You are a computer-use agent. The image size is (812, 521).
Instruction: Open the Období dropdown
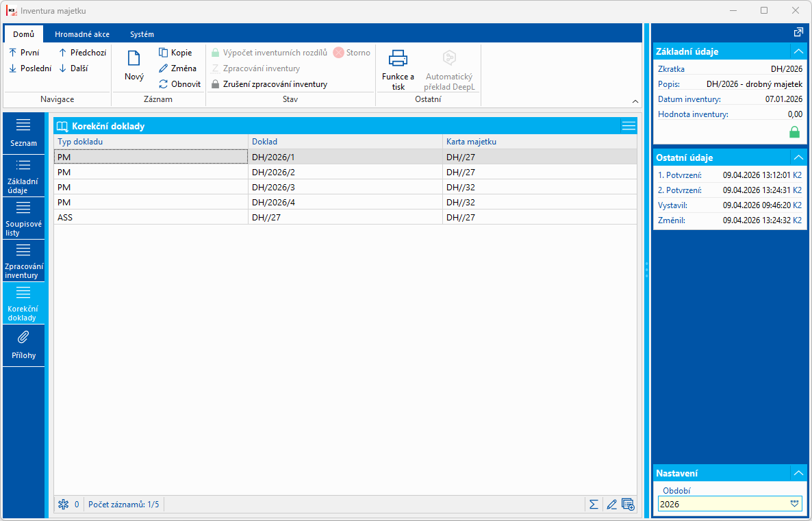pos(795,504)
